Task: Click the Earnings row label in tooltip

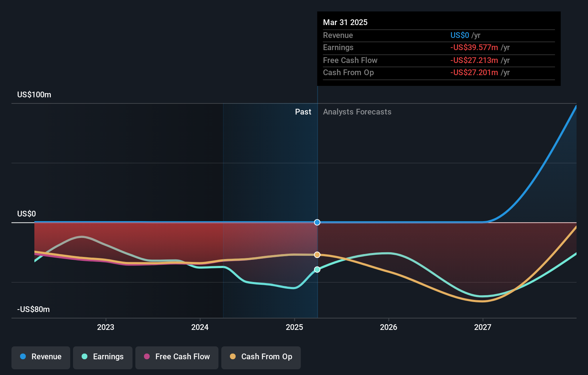Action: click(x=338, y=47)
